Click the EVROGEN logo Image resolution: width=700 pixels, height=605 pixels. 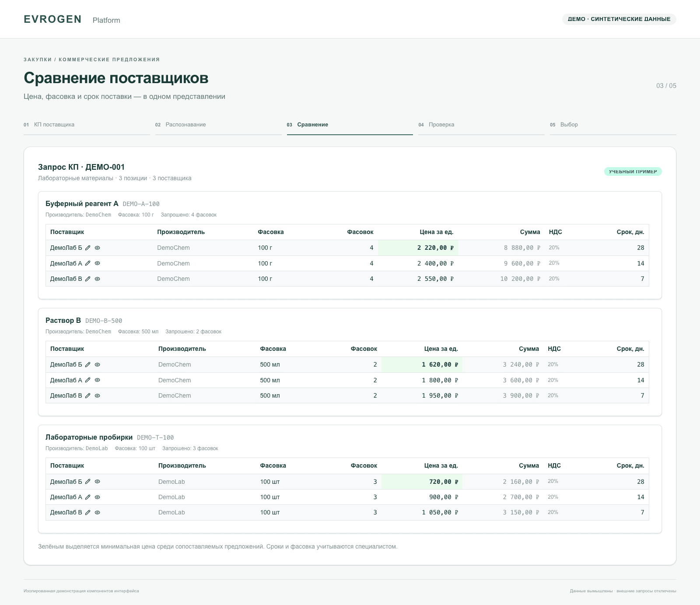tap(52, 19)
